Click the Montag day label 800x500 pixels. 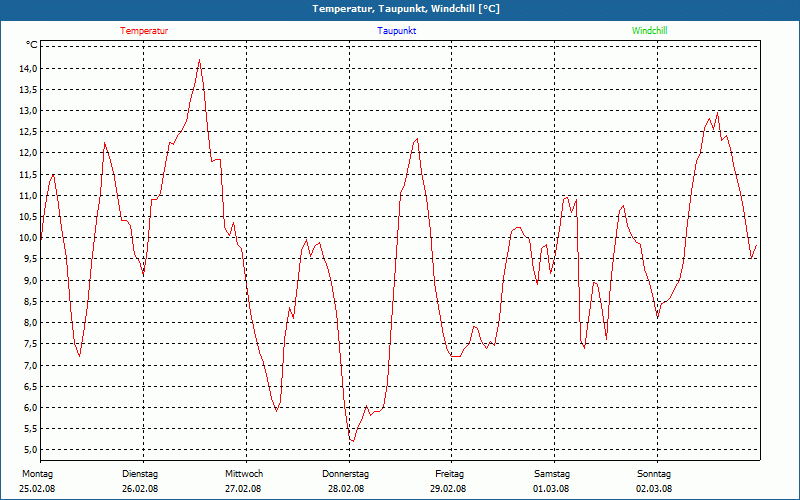[37, 474]
